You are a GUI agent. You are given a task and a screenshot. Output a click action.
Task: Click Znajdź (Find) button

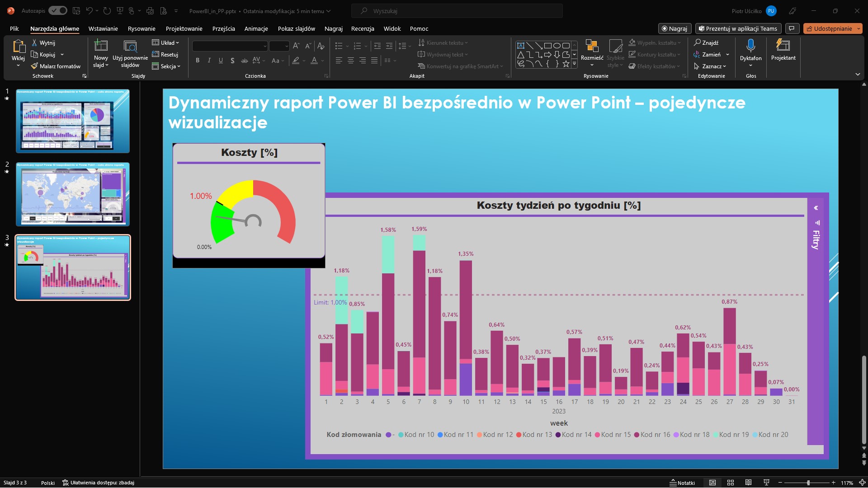click(706, 42)
